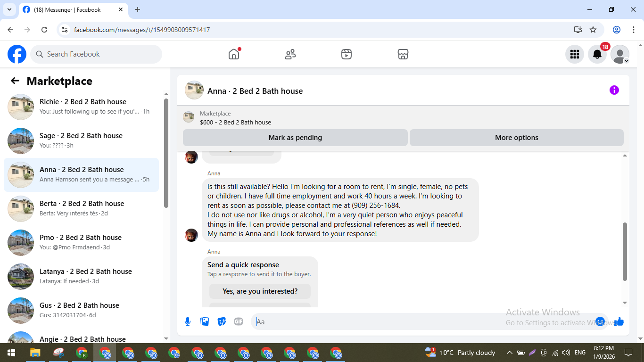Screen dimensions: 644x362
Task: Open Richie 2 Bed 2 Bath house conversation
Action: pyautogui.click(x=81, y=107)
